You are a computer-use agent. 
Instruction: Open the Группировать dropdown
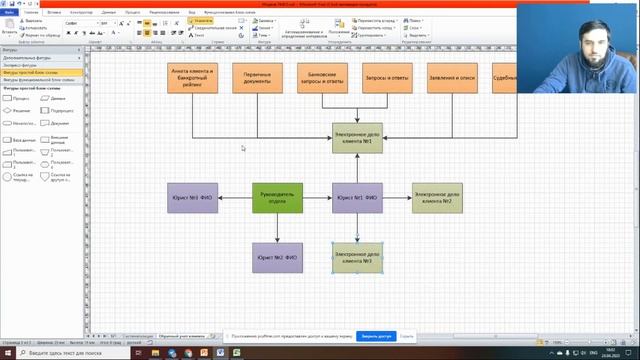(369, 35)
